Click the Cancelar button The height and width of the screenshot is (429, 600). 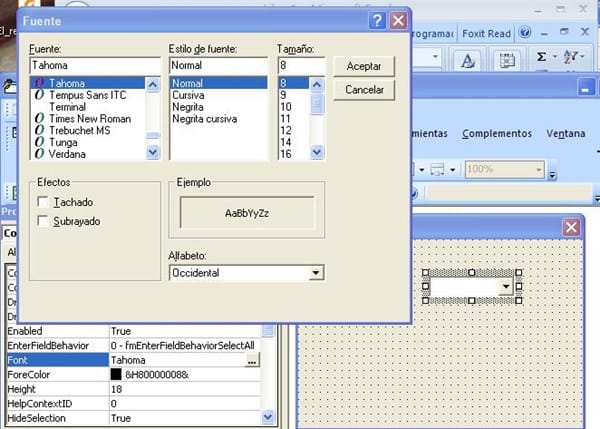point(364,90)
